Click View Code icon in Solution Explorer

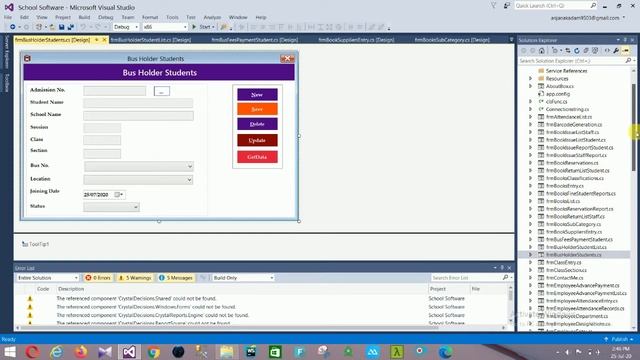(607, 51)
